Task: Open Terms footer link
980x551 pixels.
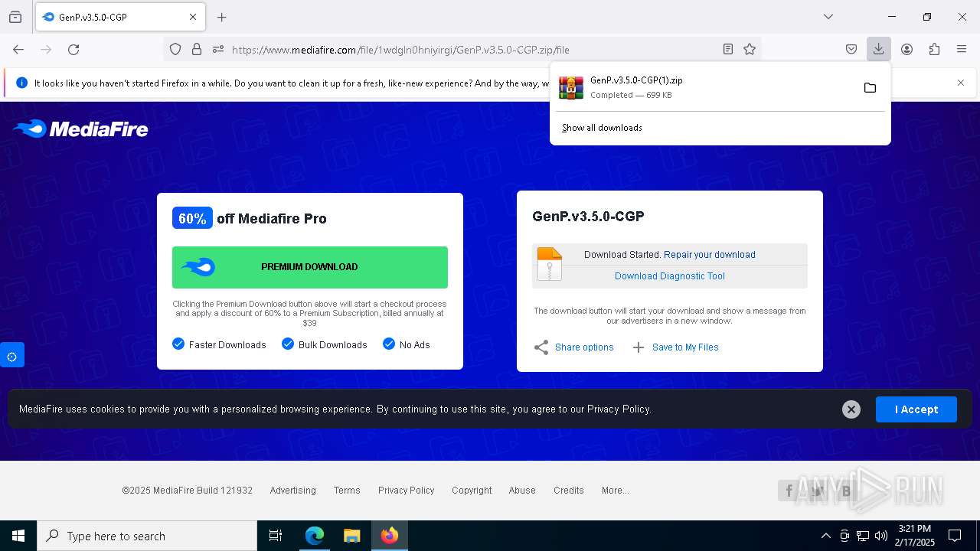Action: (x=347, y=491)
